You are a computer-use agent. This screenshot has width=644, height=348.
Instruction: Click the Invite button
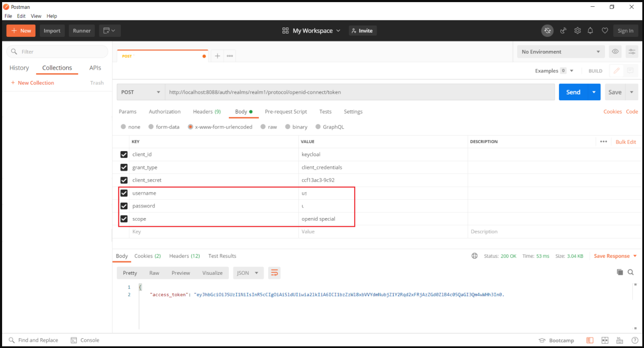[x=362, y=30]
